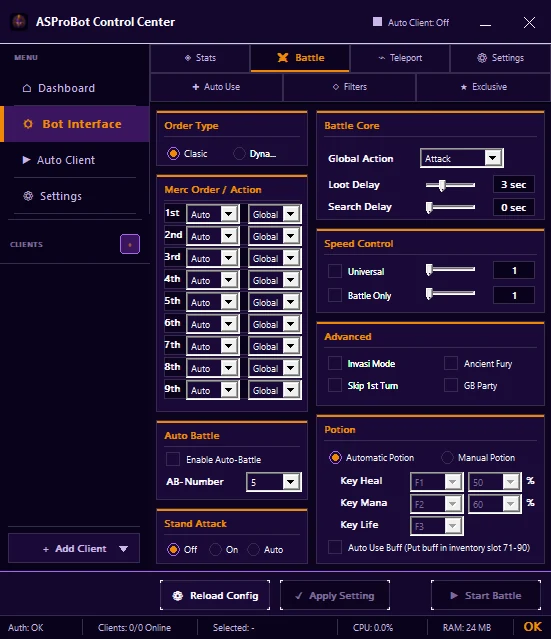Click the Apply Setting checkmark icon
Viewport: 551px width, 639px height.
point(299,596)
